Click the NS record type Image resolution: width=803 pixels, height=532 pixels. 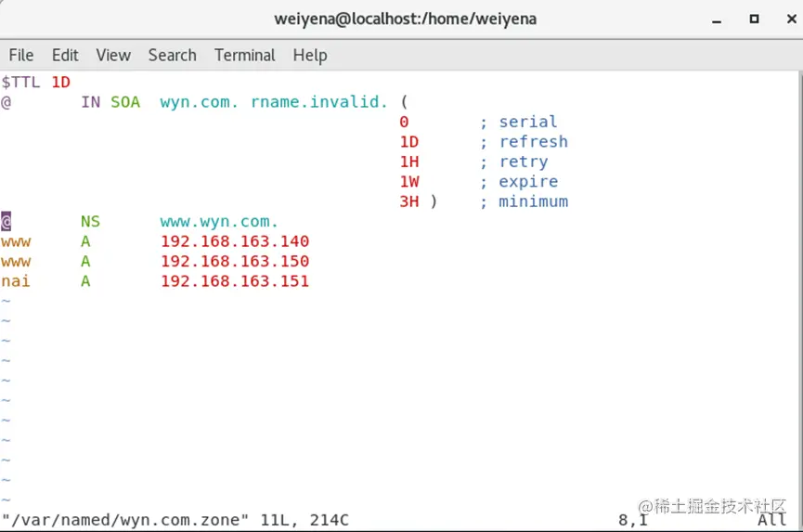[x=91, y=222]
